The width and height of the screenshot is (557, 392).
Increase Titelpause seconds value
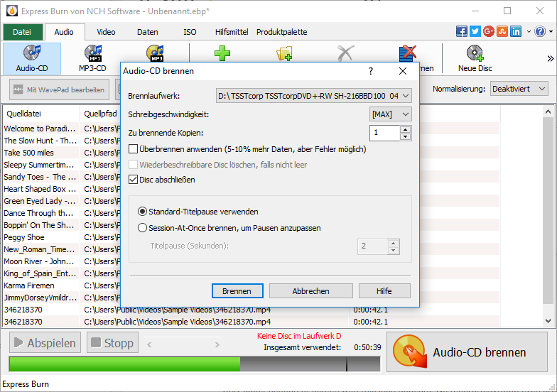(x=394, y=243)
